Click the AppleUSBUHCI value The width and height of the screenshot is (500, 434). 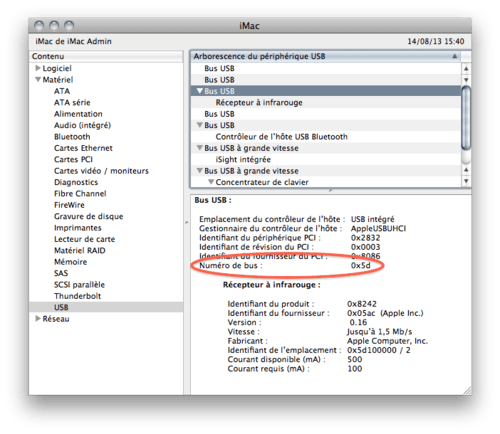pyautogui.click(x=378, y=228)
